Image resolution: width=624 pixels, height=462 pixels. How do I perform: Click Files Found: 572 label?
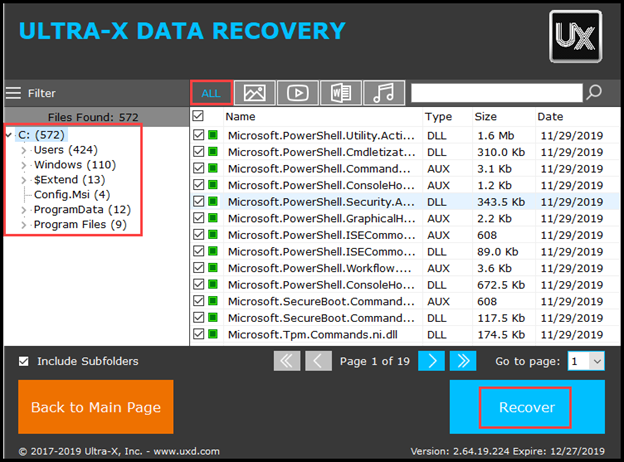[x=93, y=117]
